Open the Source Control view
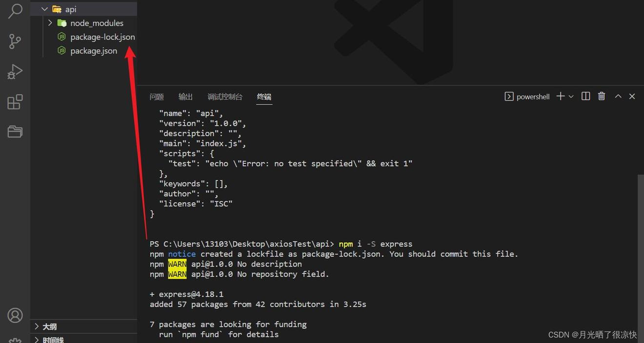The height and width of the screenshot is (343, 644). coord(15,41)
